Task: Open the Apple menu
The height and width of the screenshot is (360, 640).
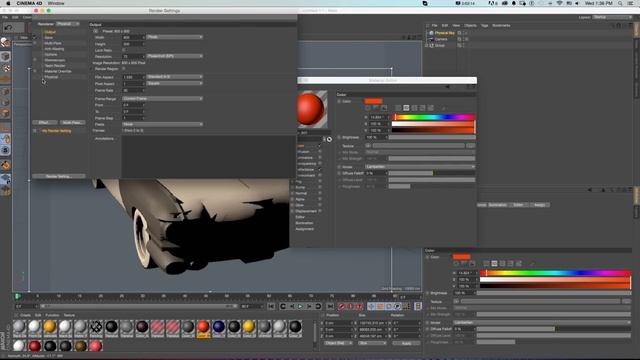Action: (8, 3)
